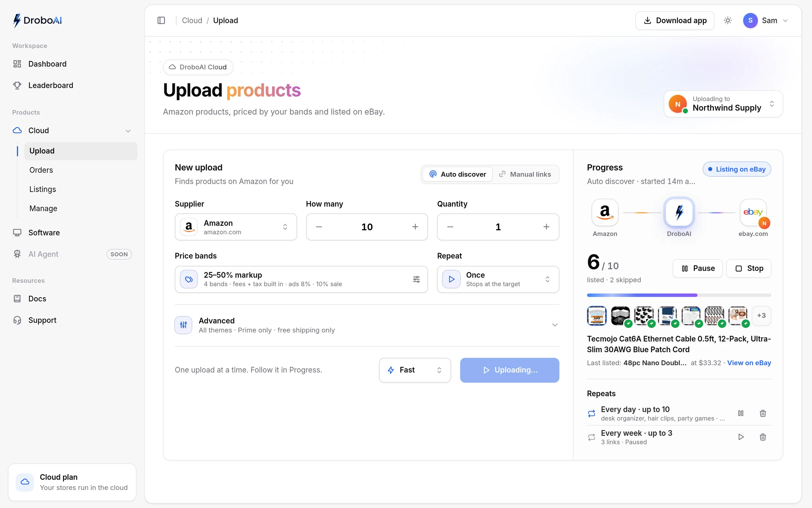Viewport: 812px width, 508px height.
Task: Click the Download app button
Action: [x=675, y=20]
